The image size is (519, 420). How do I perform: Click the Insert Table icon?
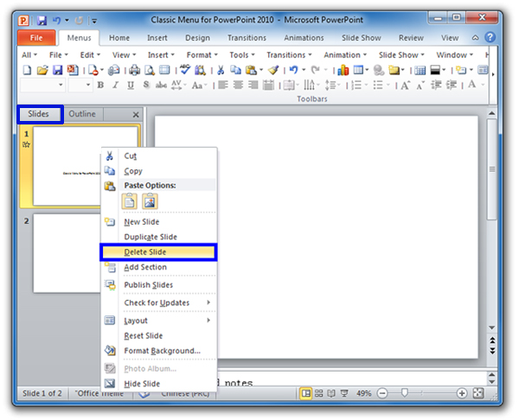point(358,70)
